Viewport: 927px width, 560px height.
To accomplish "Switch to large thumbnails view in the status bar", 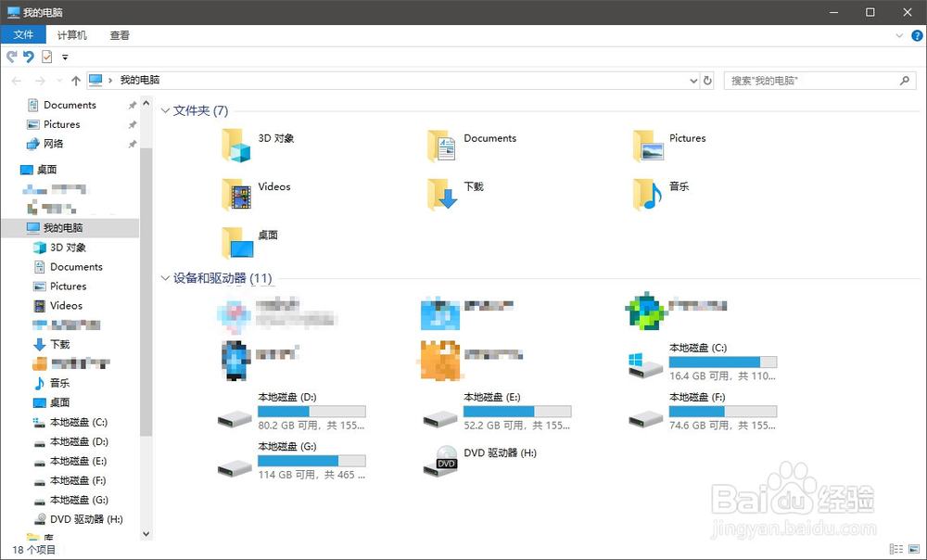I will coord(914,549).
